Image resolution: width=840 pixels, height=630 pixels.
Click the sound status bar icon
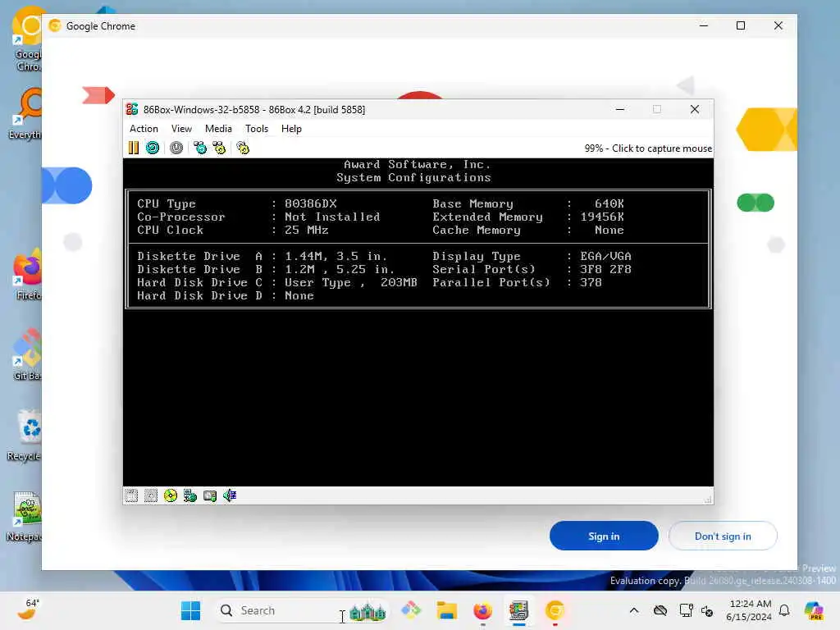pyautogui.click(x=230, y=495)
